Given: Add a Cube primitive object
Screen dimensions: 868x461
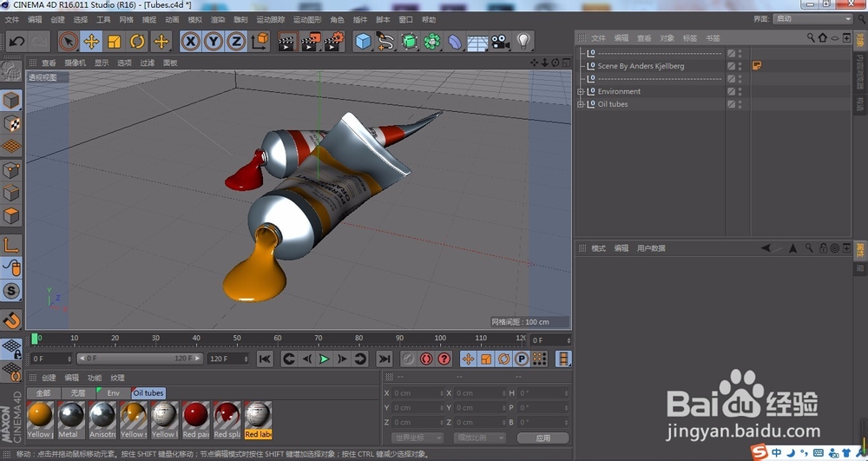Looking at the screenshot, I should pyautogui.click(x=363, y=42).
